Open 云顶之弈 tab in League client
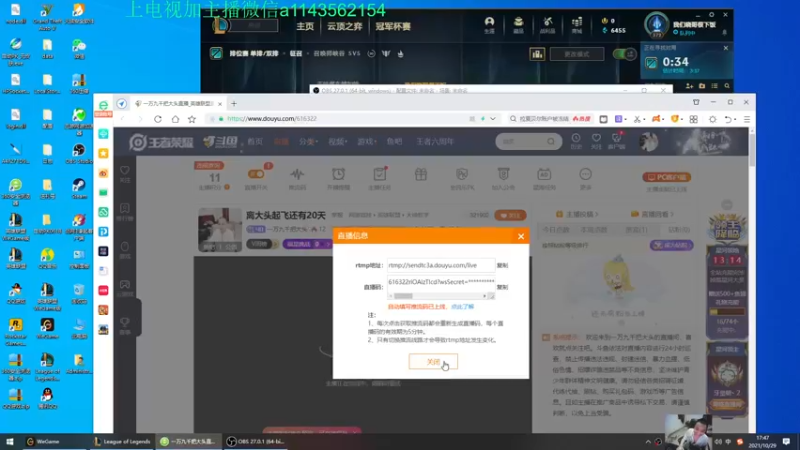Image resolution: width=800 pixels, height=450 pixels. pyautogui.click(x=344, y=26)
